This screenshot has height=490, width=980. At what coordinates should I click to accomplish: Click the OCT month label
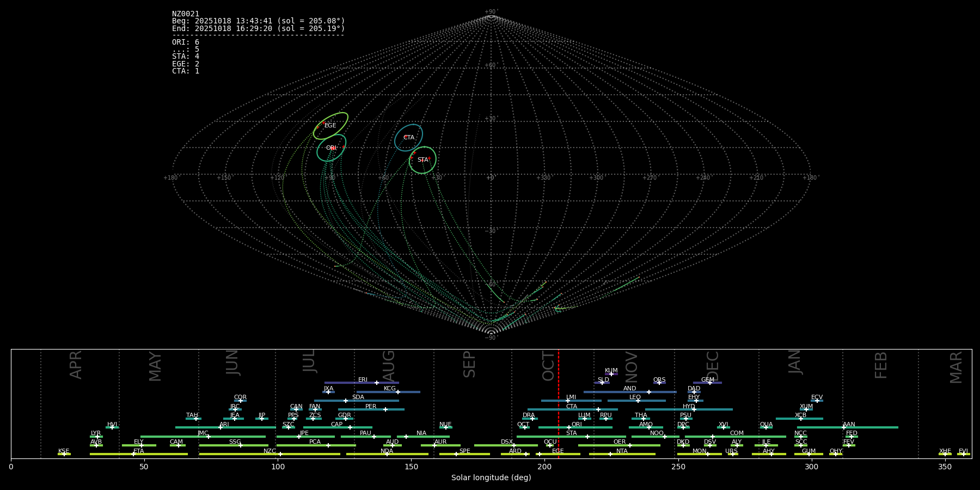click(549, 366)
